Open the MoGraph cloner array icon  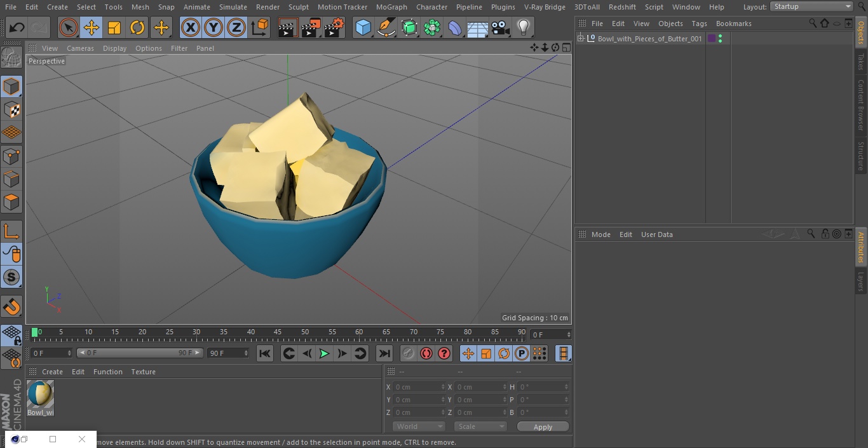[x=432, y=28]
